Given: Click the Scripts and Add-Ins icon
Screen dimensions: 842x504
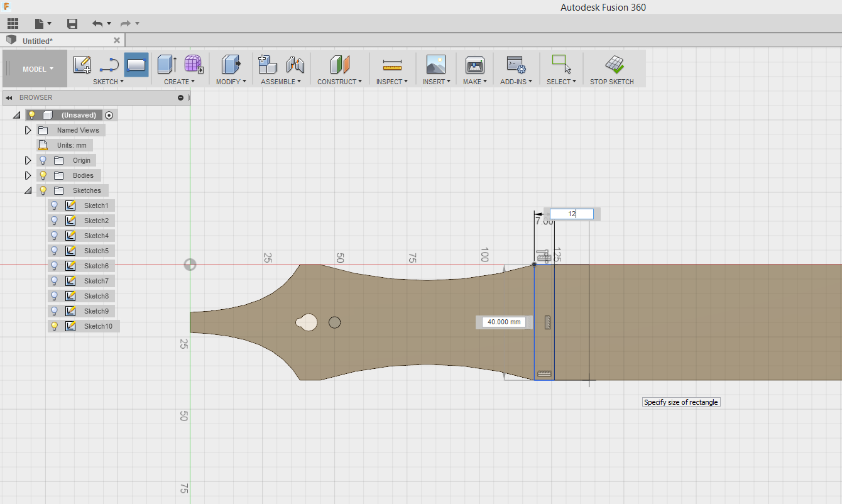Looking at the screenshot, I should tap(516, 64).
